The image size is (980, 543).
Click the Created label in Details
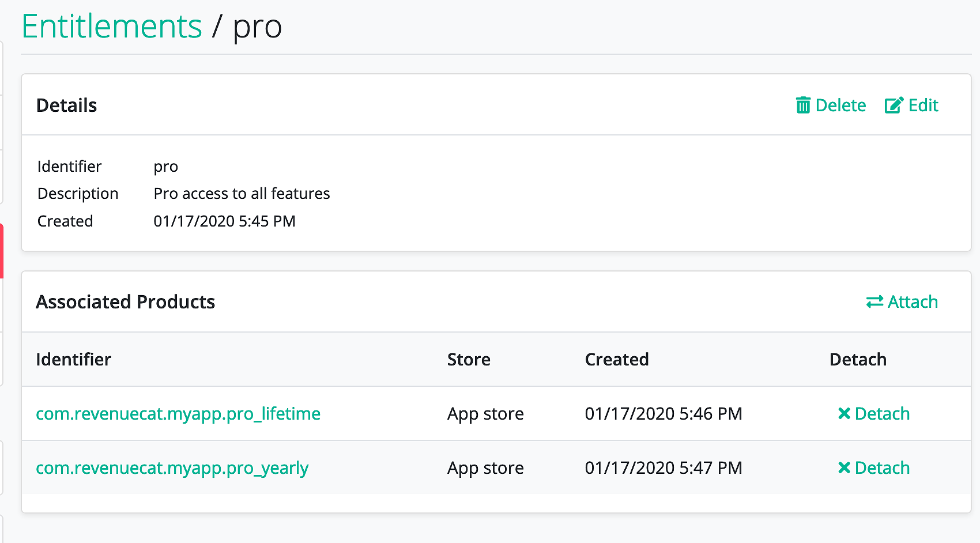tap(65, 221)
